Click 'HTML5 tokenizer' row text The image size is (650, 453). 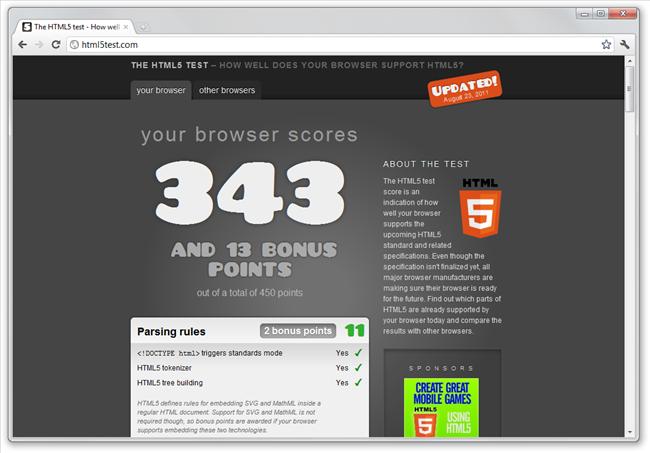tap(164, 368)
